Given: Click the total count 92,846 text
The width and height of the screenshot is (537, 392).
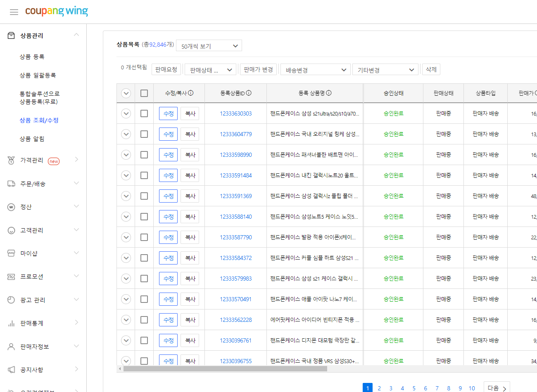Looking at the screenshot, I should coord(158,45).
